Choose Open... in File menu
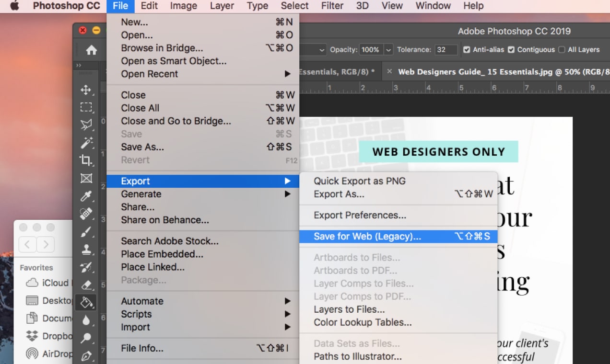 click(x=203, y=35)
